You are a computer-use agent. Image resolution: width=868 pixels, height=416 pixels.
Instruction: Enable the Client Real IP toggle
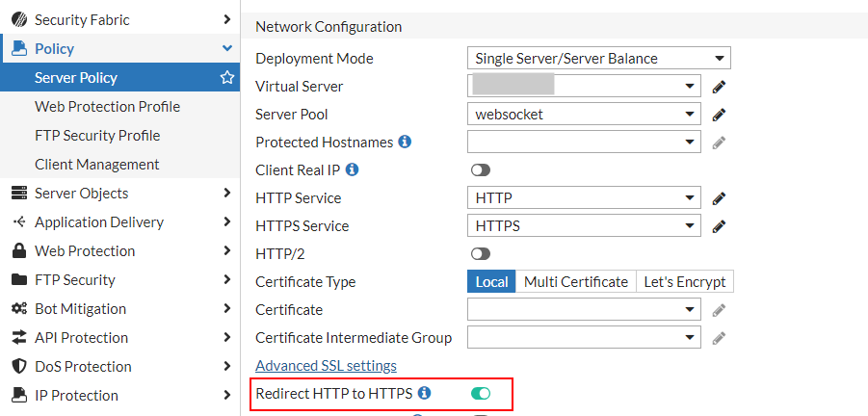[x=480, y=170]
